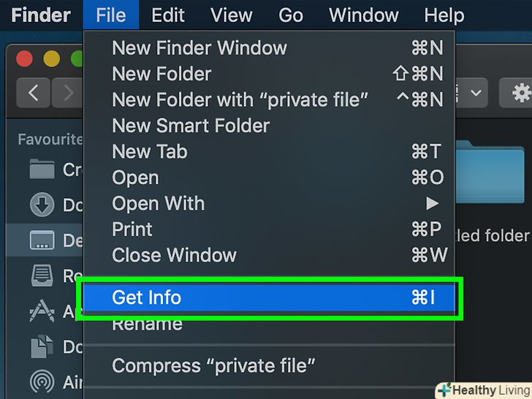Open the Edit menu
Image resolution: width=532 pixels, height=399 pixels.
point(168,15)
